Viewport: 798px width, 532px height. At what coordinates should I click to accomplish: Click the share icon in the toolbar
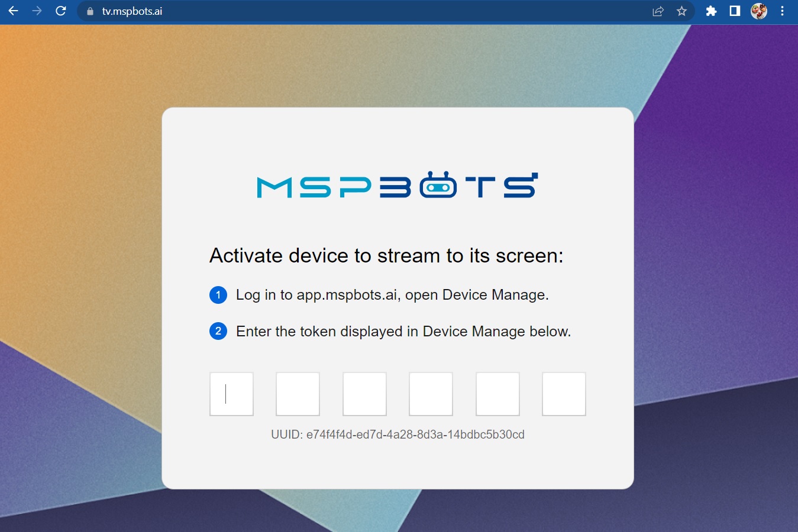[658, 11]
